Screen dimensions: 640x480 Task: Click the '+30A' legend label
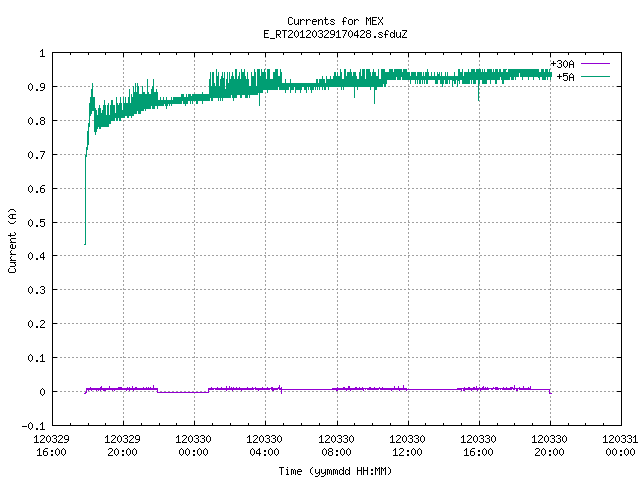click(x=562, y=64)
